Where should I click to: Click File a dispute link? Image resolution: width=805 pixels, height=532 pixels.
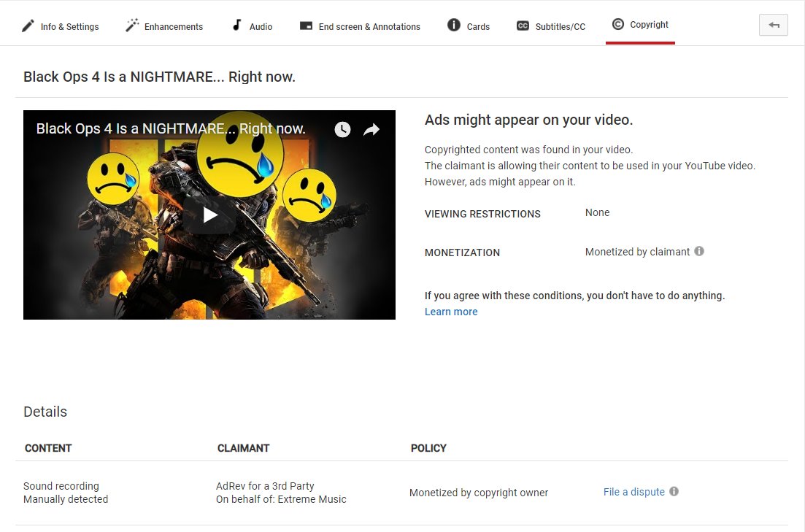[x=634, y=492]
